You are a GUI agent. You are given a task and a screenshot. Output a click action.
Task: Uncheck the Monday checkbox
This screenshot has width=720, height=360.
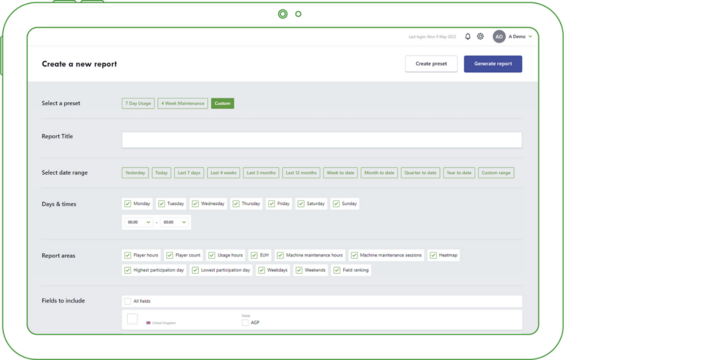(128, 204)
